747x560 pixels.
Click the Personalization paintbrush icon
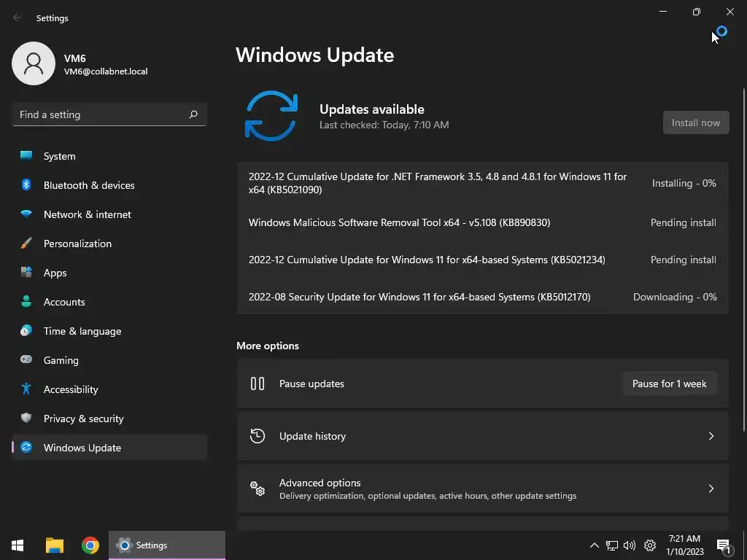point(26,244)
